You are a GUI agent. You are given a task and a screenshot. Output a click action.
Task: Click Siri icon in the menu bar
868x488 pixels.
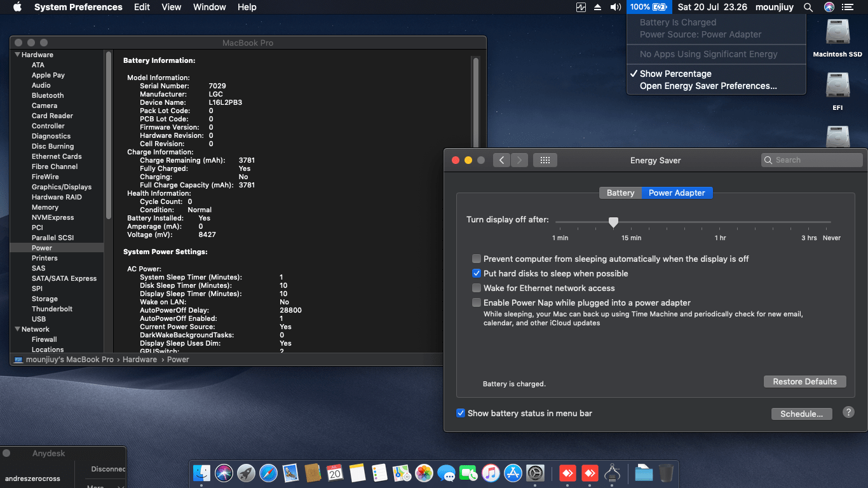click(829, 7)
